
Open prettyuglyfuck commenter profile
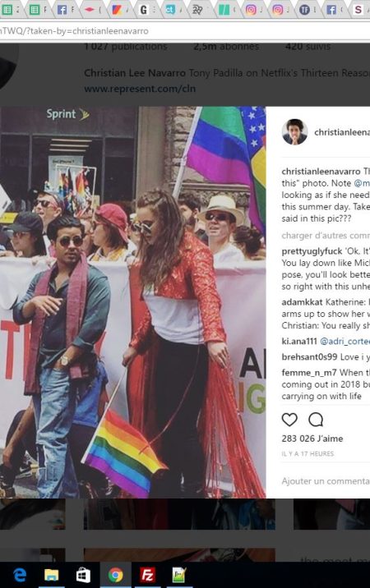(x=312, y=250)
